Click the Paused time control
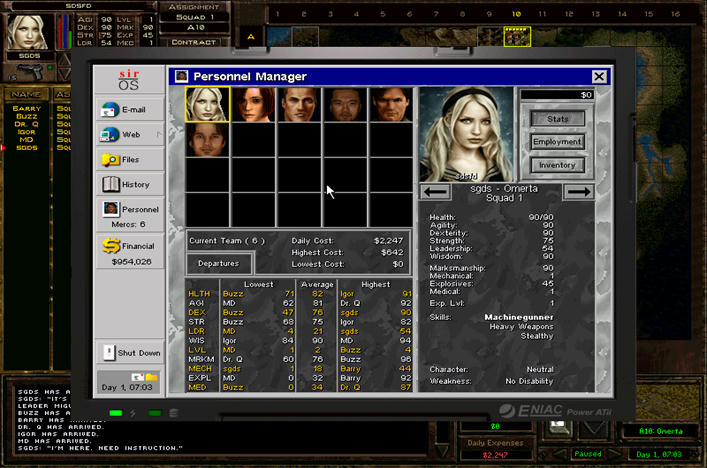Image resolution: width=707 pixels, height=468 pixels. coord(588,454)
